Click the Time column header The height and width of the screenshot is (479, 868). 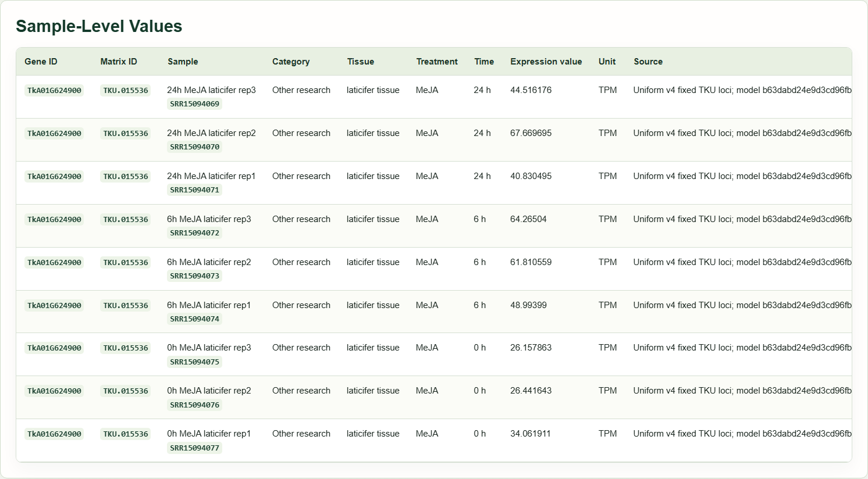click(x=484, y=62)
